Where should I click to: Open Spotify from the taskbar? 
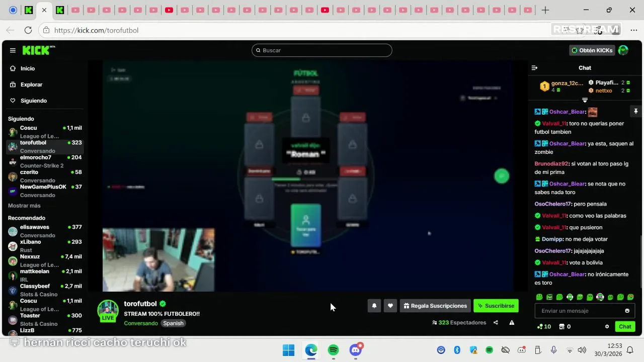coord(333,349)
